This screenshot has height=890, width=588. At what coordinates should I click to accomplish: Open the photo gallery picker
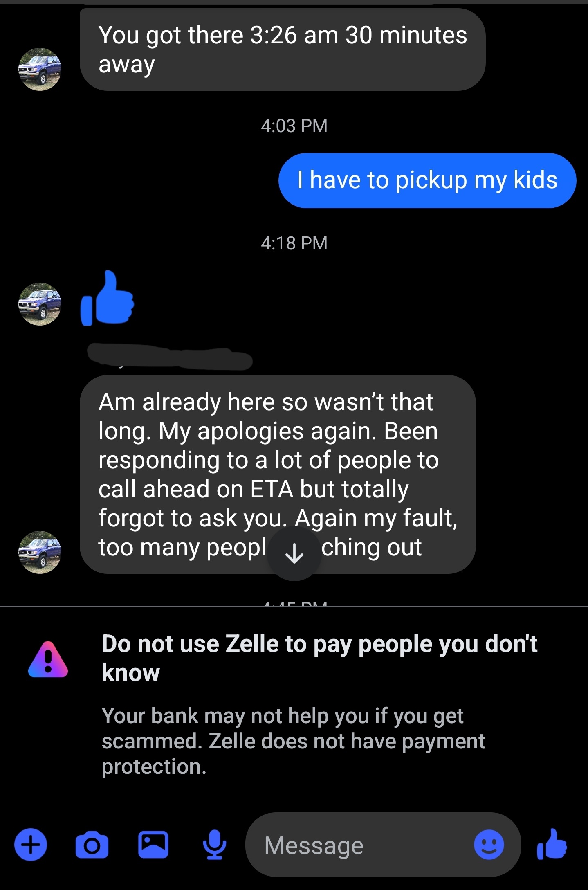pyautogui.click(x=153, y=845)
